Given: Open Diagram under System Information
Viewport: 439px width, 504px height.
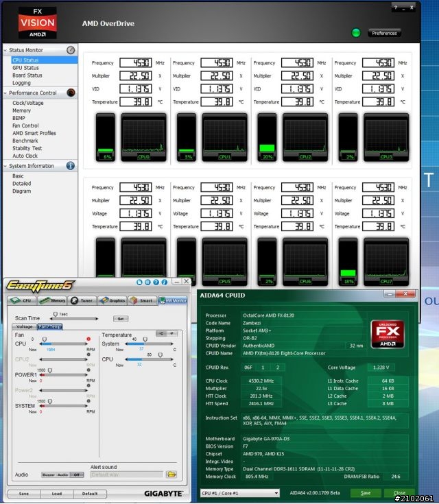Looking at the screenshot, I should [x=21, y=191].
